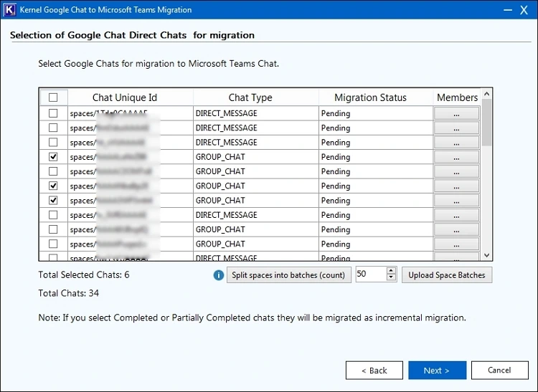Viewport: 538px width, 392px height.
Task: Check the eighth row's DIRECT_MESSAGE checkbox
Action: [53, 215]
